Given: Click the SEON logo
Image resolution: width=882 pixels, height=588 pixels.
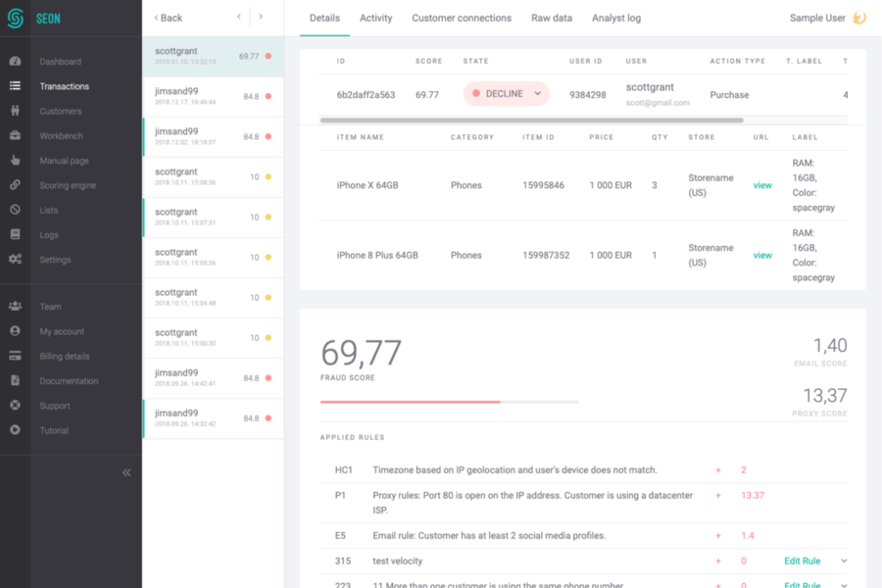Looking at the screenshot, I should click(x=16, y=18).
